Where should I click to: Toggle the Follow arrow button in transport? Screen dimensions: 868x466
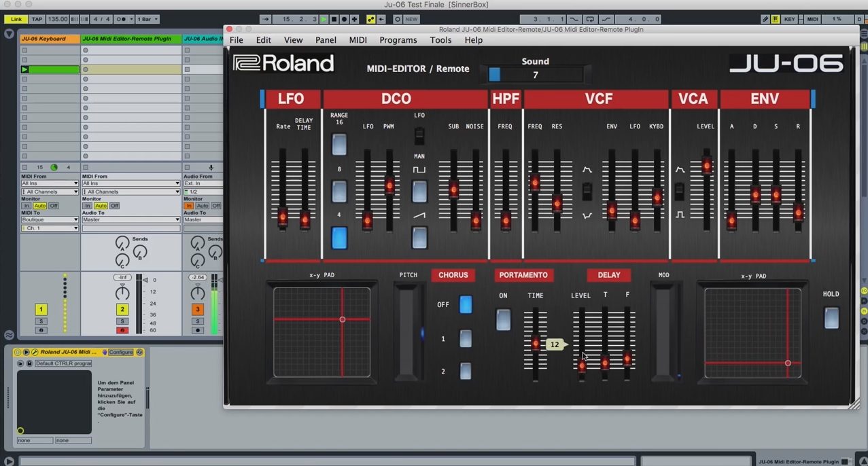tap(266, 19)
